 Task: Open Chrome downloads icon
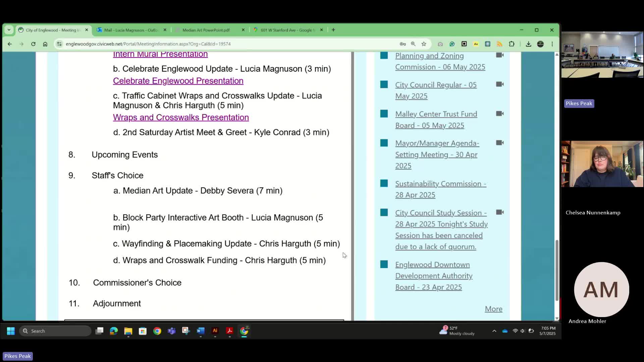coord(528,44)
